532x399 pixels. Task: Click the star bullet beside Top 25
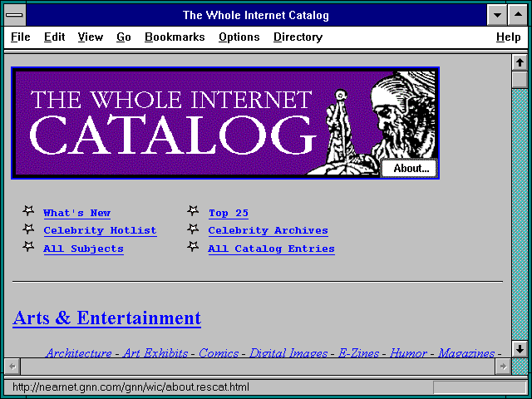pos(193,211)
